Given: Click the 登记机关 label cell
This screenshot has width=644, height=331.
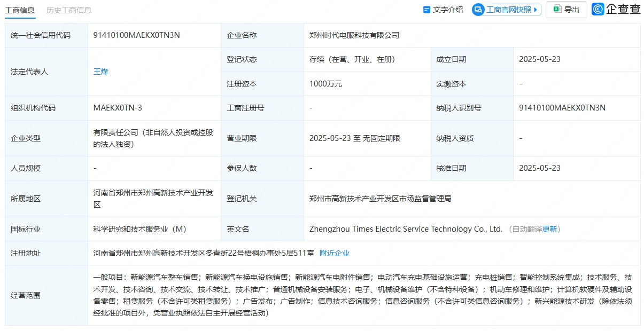Looking at the screenshot, I should 262,199.
